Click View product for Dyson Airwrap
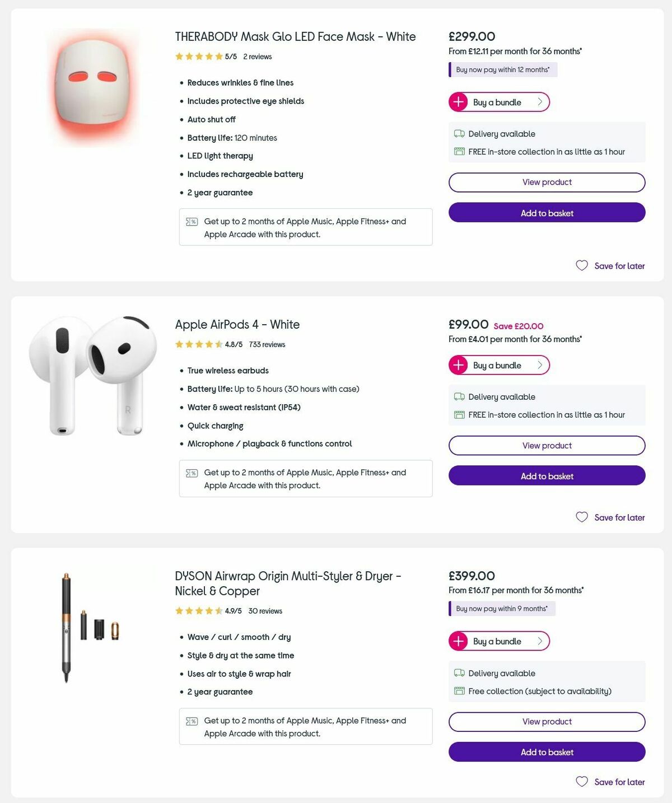The image size is (672, 803). [547, 722]
